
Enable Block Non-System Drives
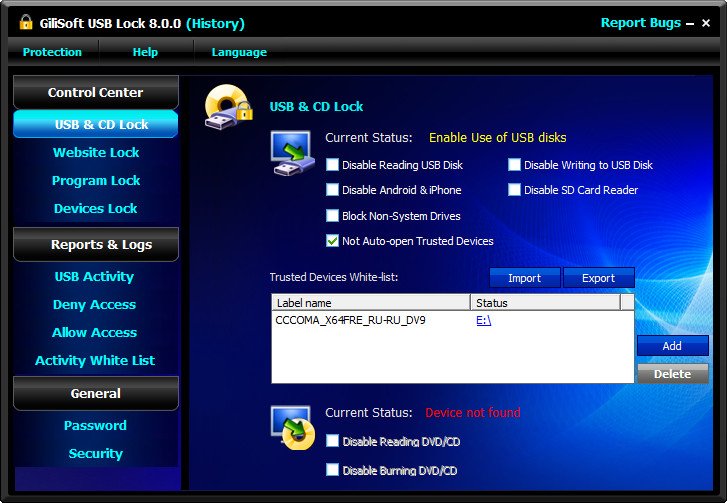point(332,216)
